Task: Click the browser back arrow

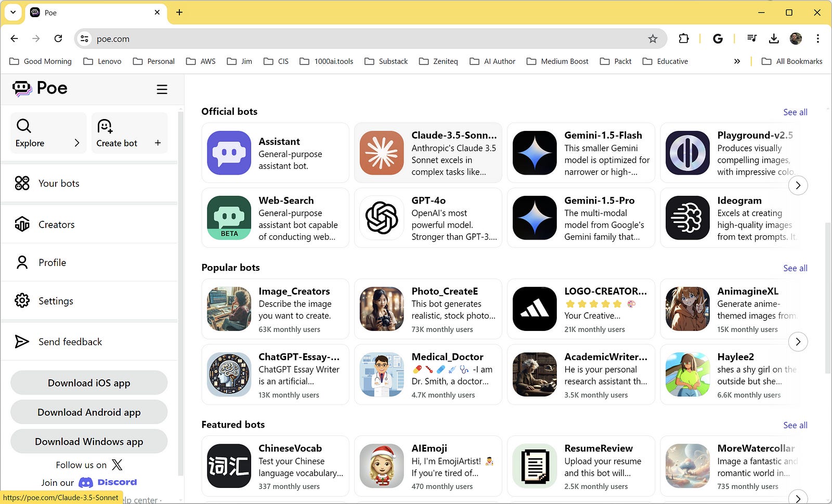Action: pos(14,38)
